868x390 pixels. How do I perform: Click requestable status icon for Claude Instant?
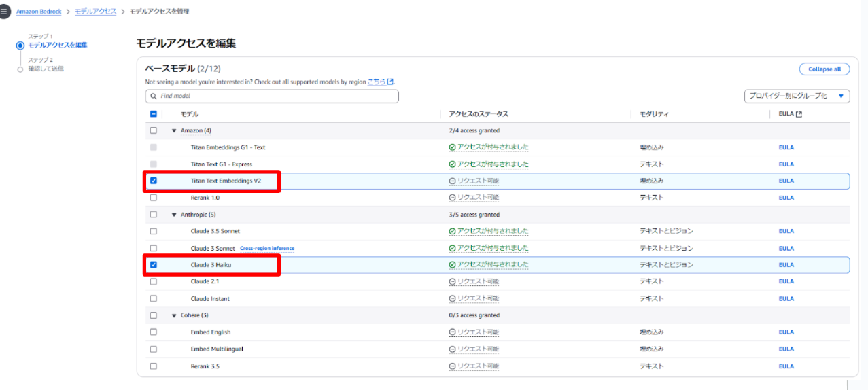click(x=452, y=298)
